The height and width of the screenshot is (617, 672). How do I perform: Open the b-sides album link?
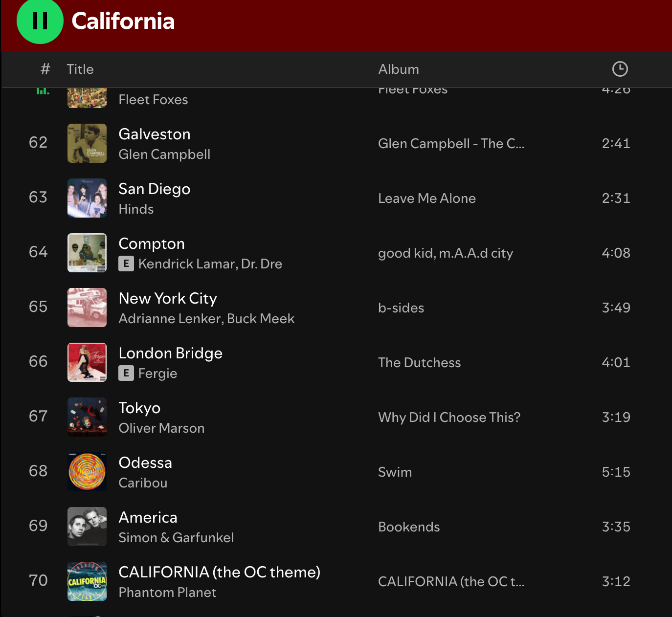(x=401, y=308)
